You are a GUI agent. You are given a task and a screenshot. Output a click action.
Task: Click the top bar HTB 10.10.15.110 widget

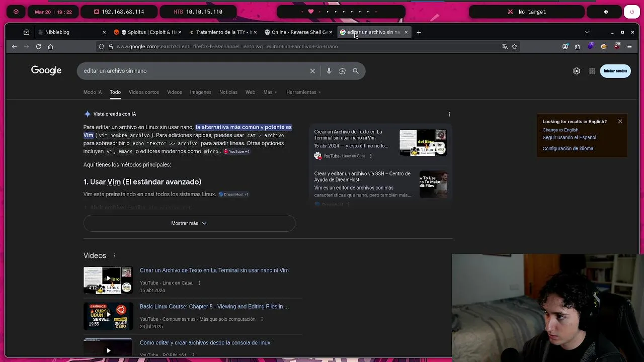point(198,12)
